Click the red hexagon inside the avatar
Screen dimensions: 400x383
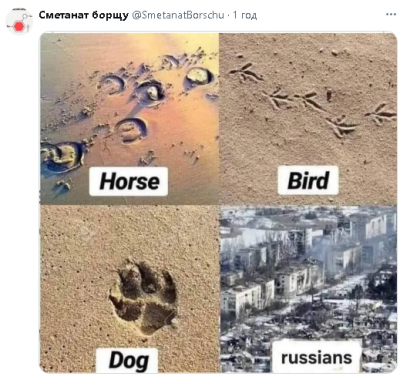click(x=19, y=27)
